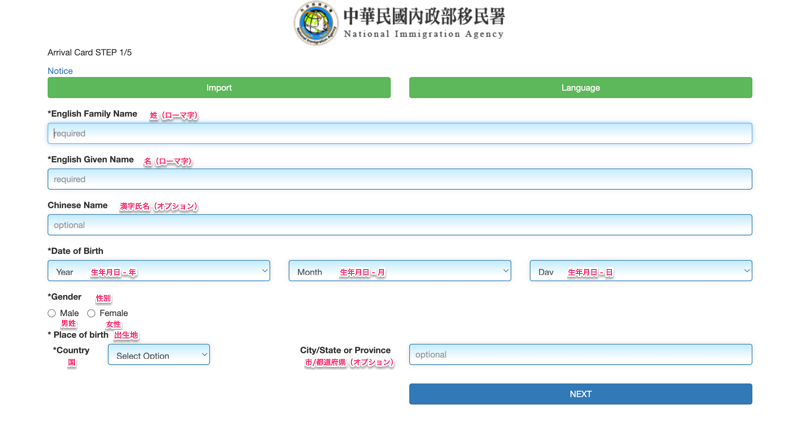This screenshot has height=433, width=800.
Task: Click the 'Arrival Card STEP 1/5' text
Action: [89, 52]
